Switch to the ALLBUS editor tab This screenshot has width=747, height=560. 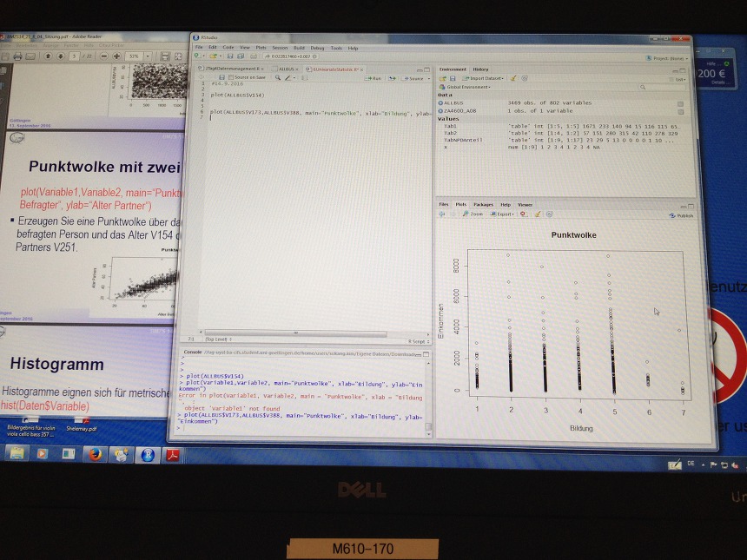click(x=287, y=69)
